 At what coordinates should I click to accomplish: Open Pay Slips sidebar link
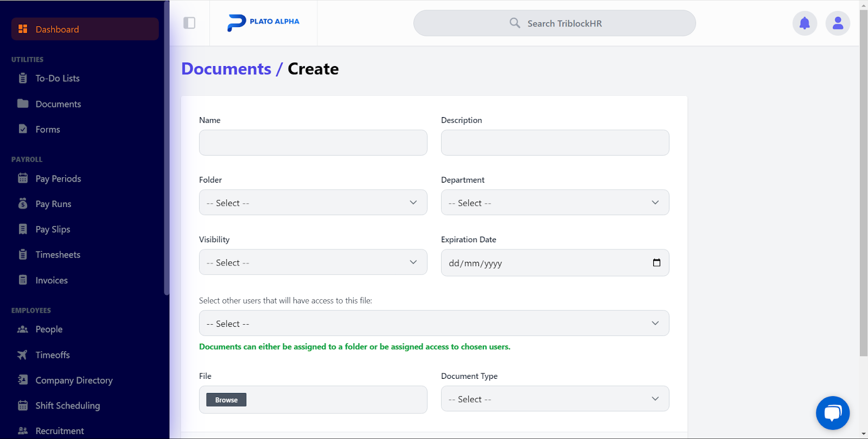53,229
